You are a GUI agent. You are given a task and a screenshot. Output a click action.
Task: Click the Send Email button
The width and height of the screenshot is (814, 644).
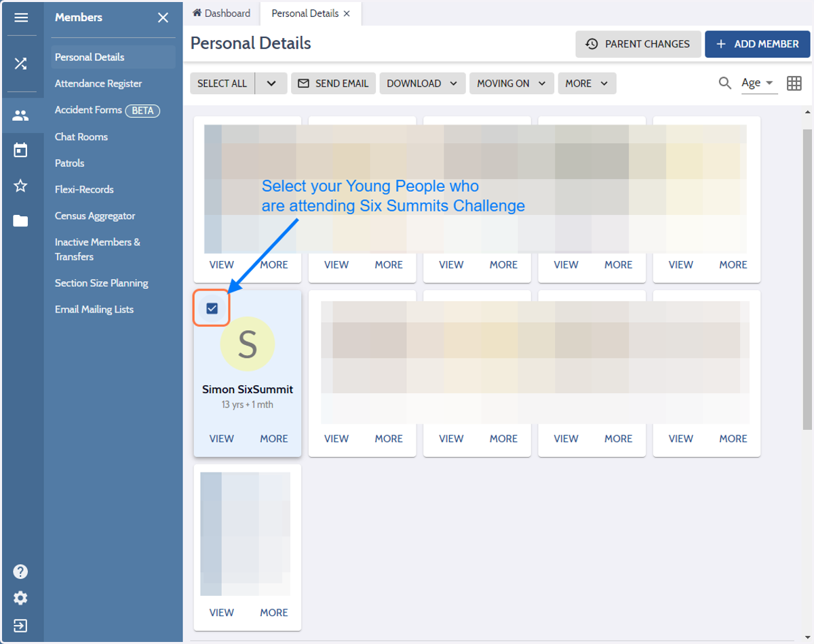tap(334, 83)
